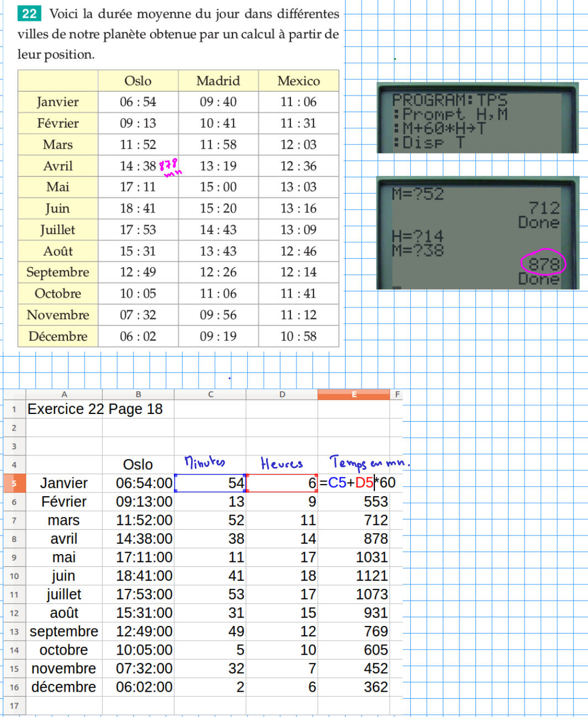Click the minutes cell showing 54 for Janvier
The width and height of the screenshot is (588, 717).
(x=210, y=484)
